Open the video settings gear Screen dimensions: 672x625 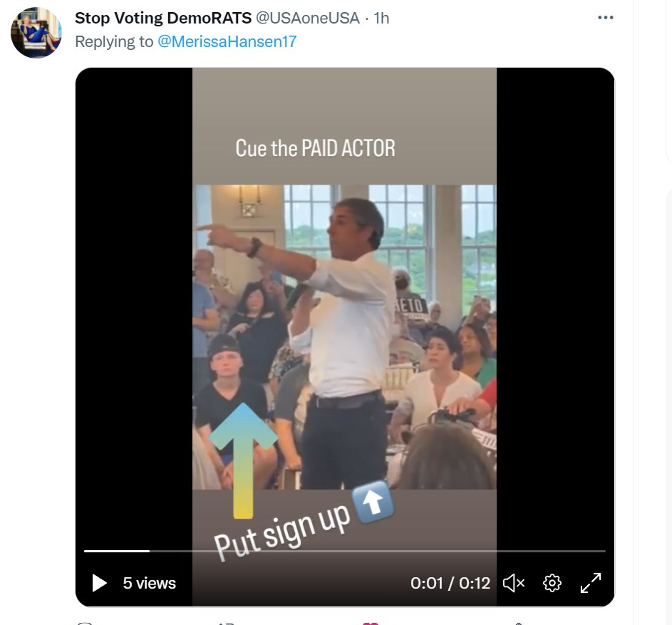pyautogui.click(x=552, y=583)
